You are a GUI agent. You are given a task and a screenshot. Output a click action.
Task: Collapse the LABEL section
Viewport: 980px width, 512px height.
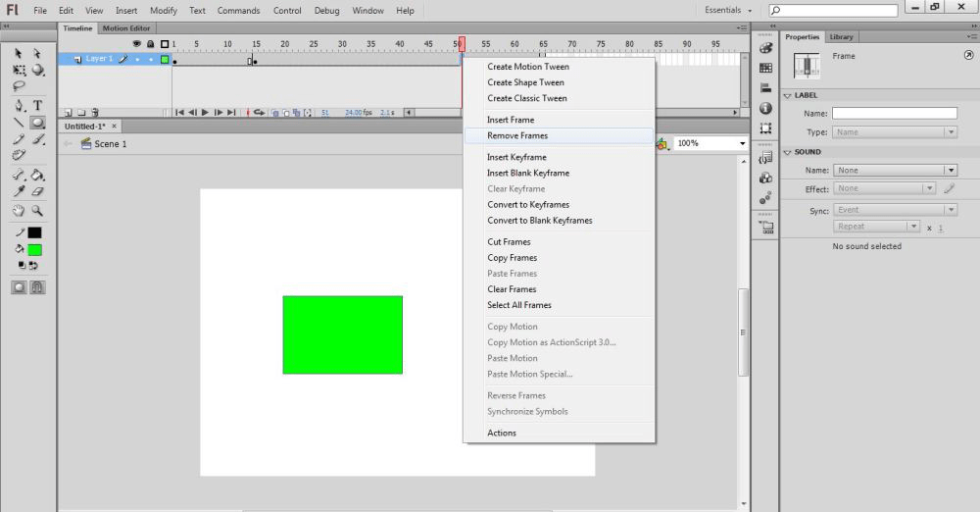coord(788,96)
